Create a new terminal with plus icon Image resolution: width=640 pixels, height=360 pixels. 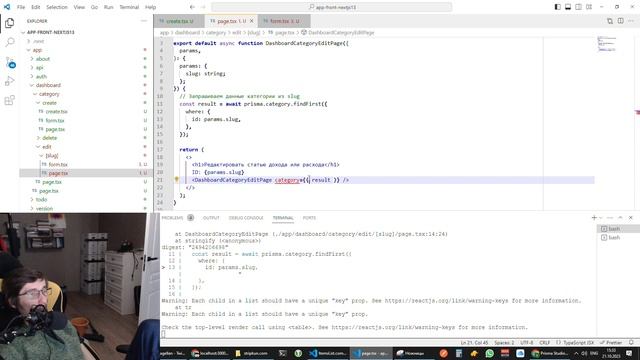point(594,218)
